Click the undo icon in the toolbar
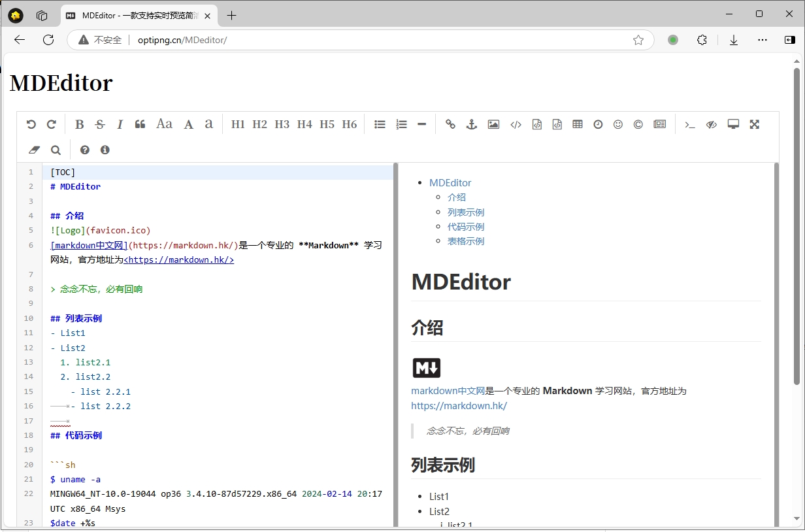The image size is (805, 532). click(31, 124)
